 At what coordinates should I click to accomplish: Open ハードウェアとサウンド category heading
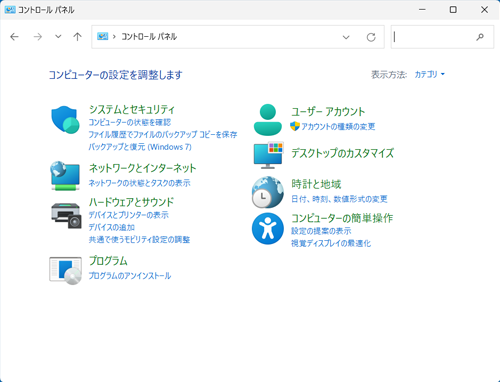[131, 202]
